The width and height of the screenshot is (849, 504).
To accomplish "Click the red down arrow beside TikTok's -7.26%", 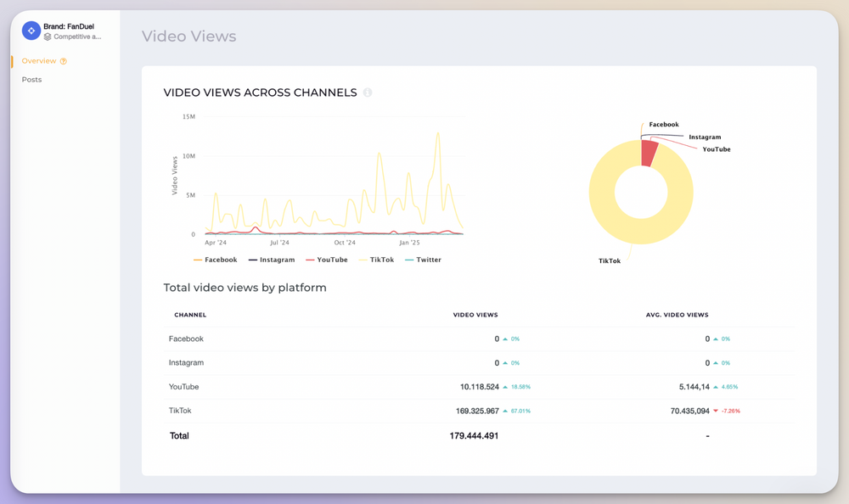I will coord(714,411).
